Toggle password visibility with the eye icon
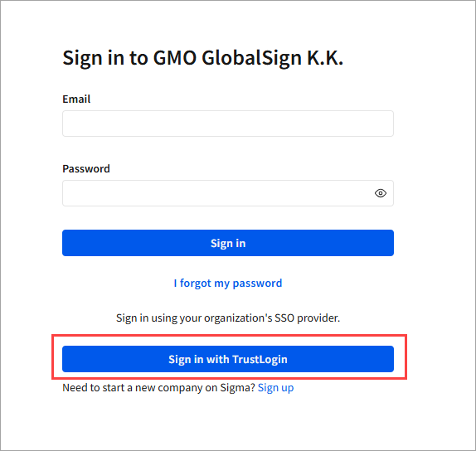Viewport: 476px width, 451px height. (381, 193)
